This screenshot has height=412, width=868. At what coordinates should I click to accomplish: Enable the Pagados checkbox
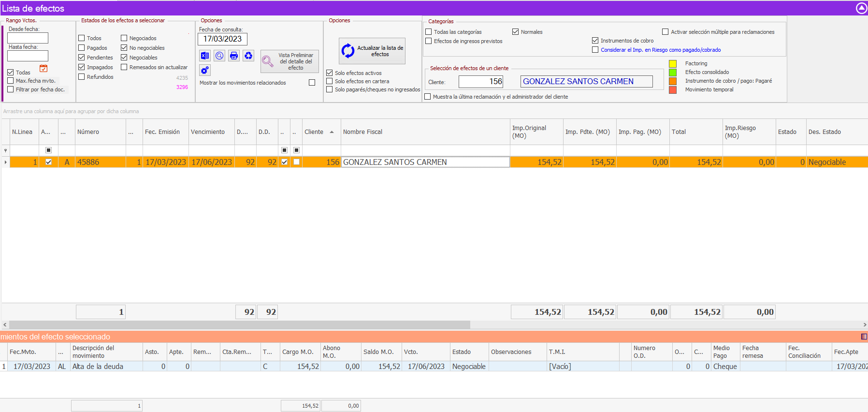82,48
